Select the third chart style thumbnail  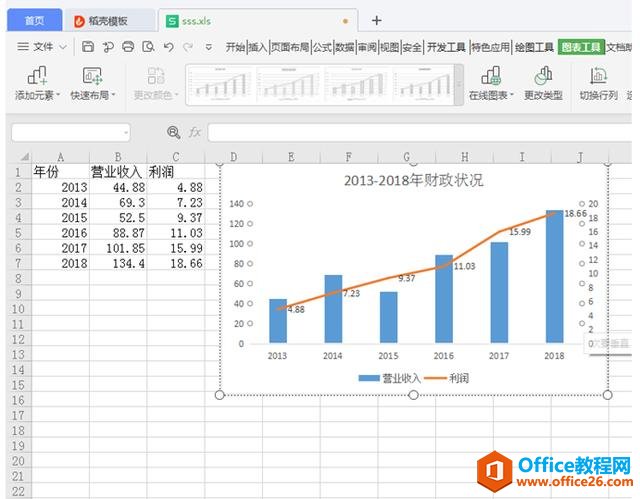click(358, 84)
